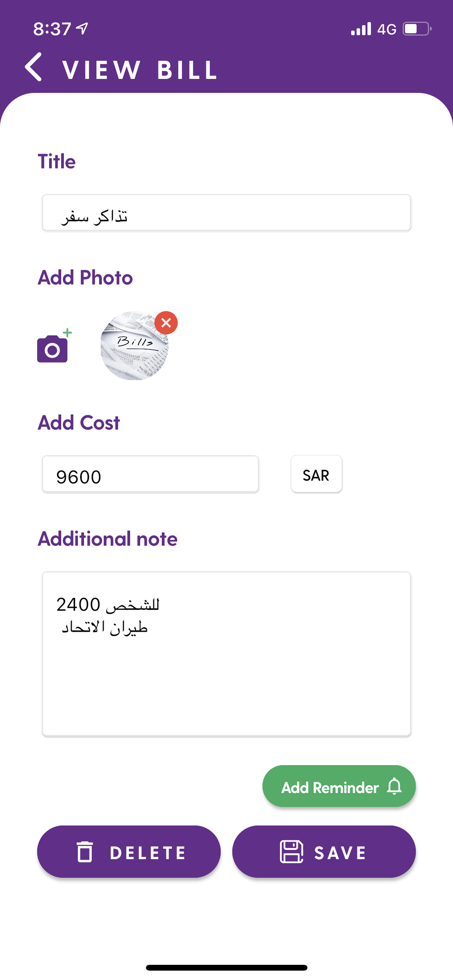Screen dimensions: 453x980
Task: Tap the home indicator bar at bottom
Action: [x=226, y=968]
